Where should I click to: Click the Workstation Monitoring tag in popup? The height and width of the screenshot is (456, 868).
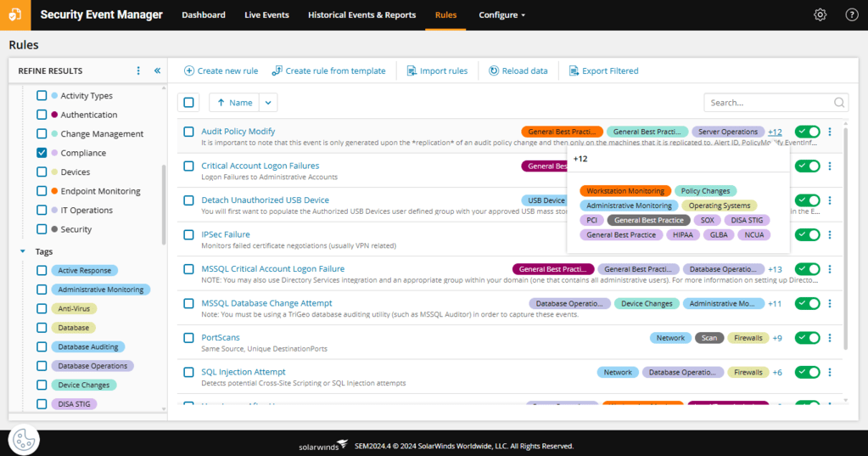(625, 190)
